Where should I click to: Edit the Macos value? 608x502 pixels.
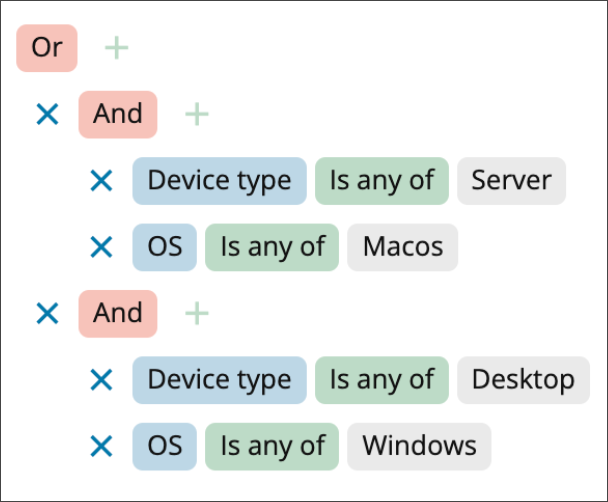(402, 247)
